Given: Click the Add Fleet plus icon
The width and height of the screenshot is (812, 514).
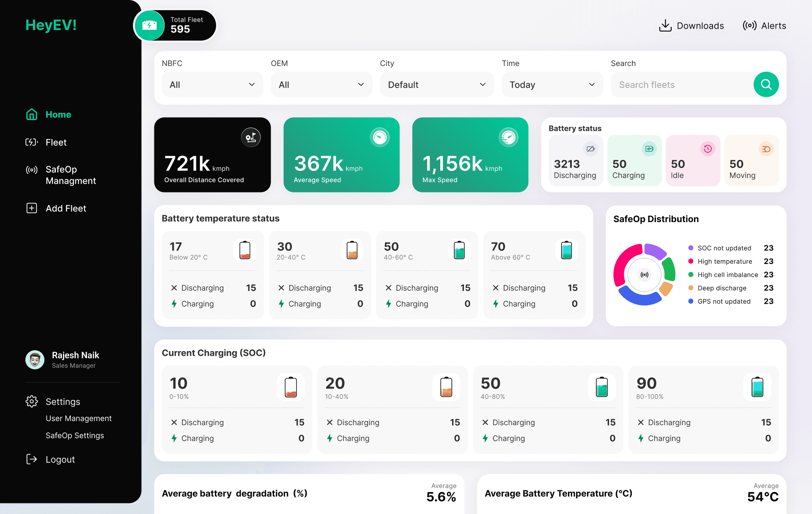Looking at the screenshot, I should [x=32, y=208].
